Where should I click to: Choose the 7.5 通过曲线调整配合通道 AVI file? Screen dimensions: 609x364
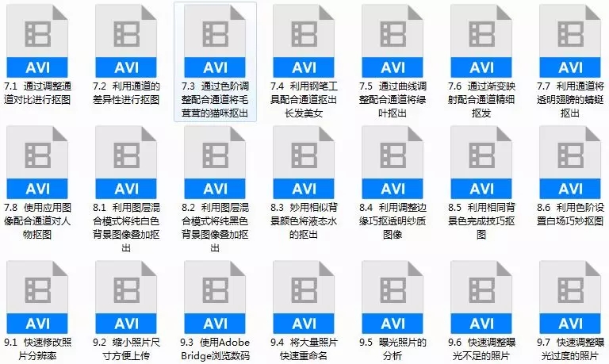pyautogui.click(x=393, y=41)
